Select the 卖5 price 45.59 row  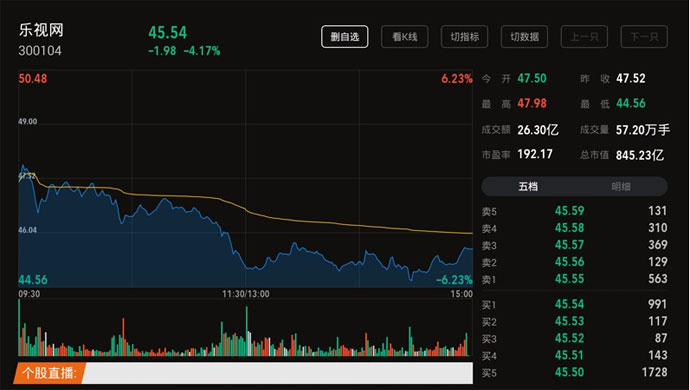click(574, 211)
